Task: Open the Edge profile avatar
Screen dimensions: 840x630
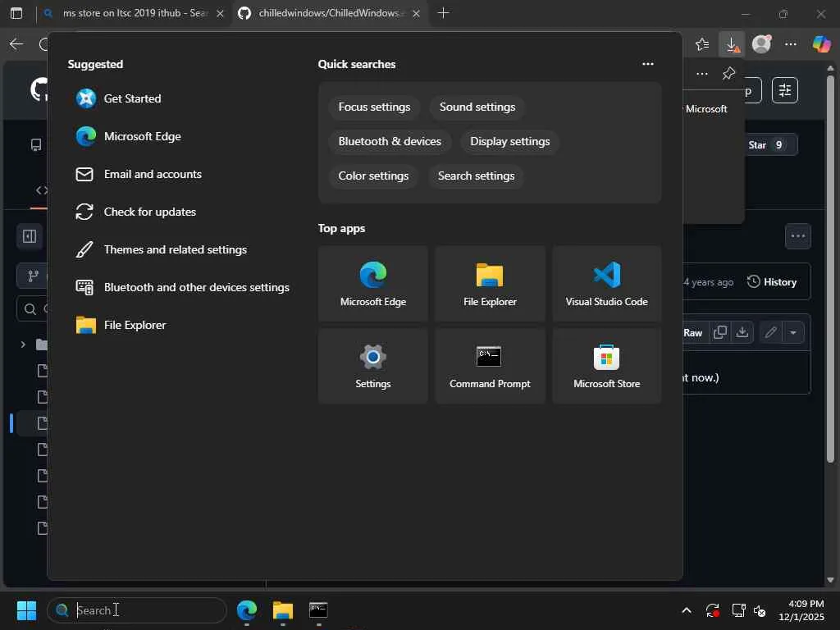Action: [x=761, y=44]
